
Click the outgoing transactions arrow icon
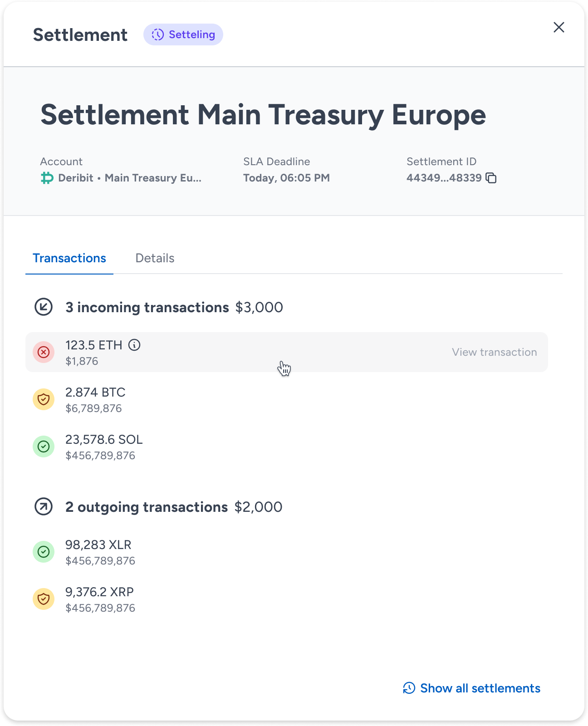[44, 506]
